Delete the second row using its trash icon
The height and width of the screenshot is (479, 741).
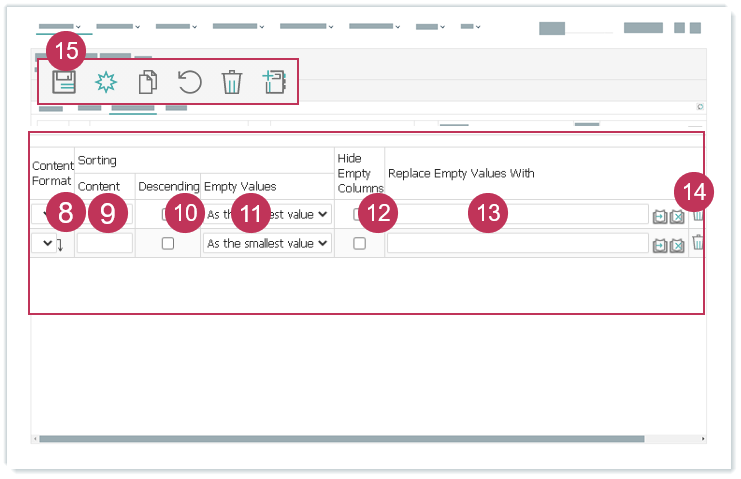tap(699, 243)
